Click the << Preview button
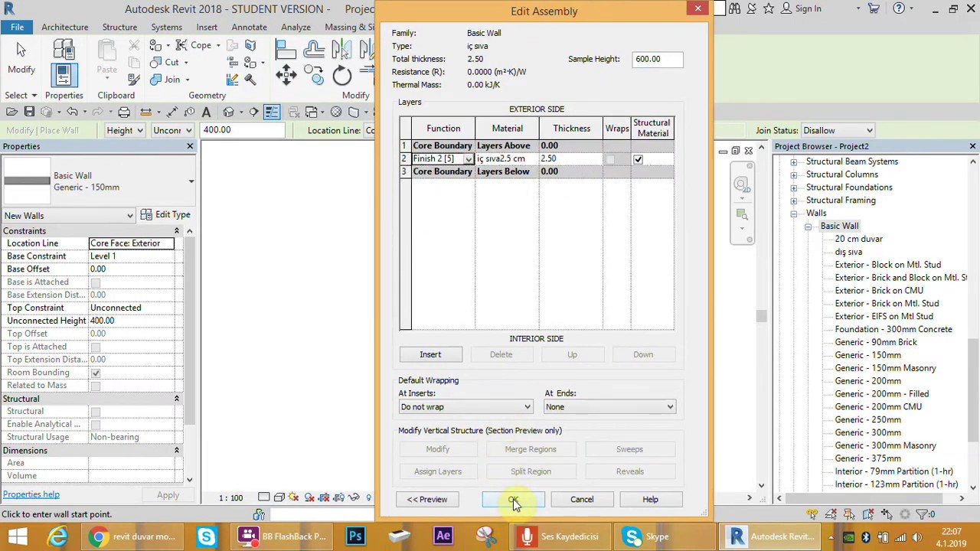This screenshot has width=980, height=551. pos(427,500)
